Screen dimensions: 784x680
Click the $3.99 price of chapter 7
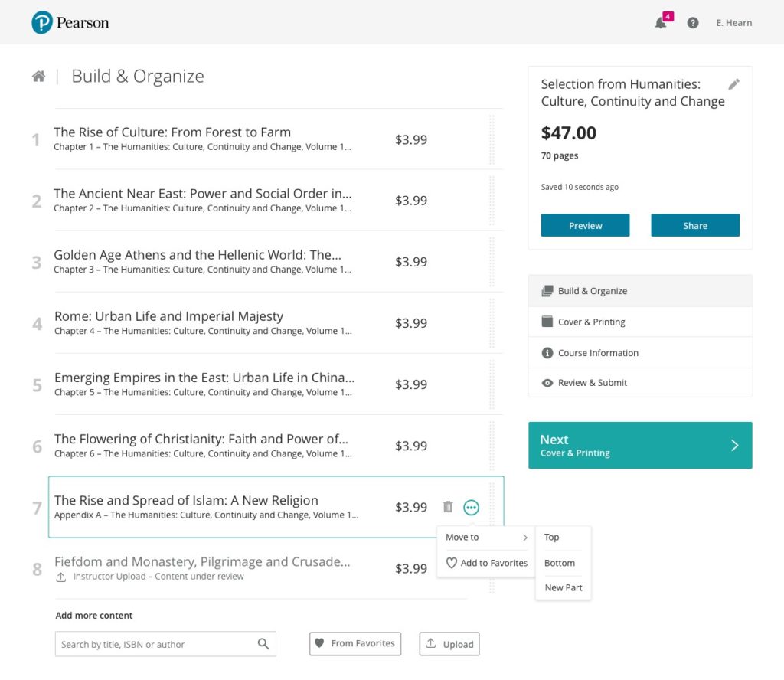tap(411, 508)
